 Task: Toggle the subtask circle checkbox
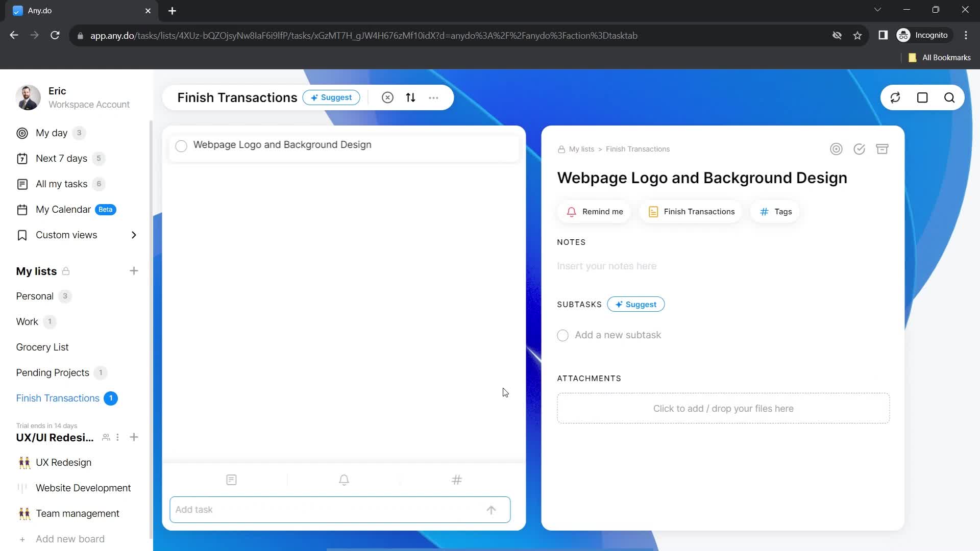click(x=562, y=335)
